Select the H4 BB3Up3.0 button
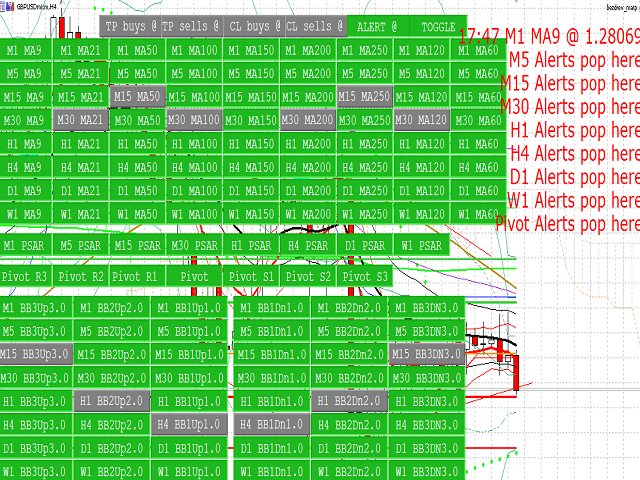The width and height of the screenshot is (640, 480). (36, 424)
